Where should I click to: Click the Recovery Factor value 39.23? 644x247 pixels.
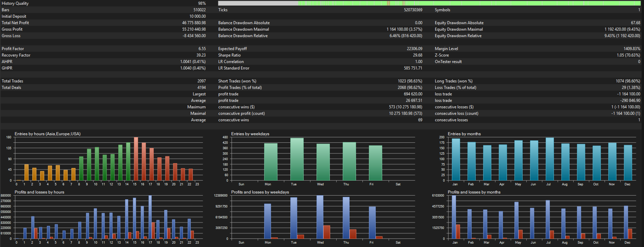tap(201, 55)
